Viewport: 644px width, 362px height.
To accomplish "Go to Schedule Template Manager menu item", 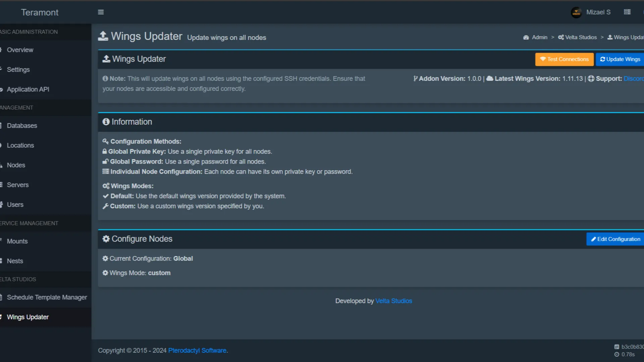I will (47, 297).
